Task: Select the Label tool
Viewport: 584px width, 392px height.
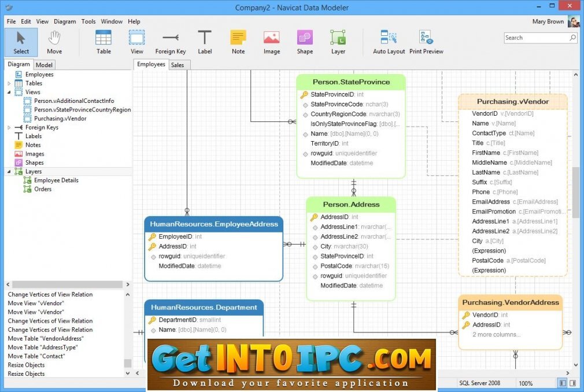Action: 205,42
